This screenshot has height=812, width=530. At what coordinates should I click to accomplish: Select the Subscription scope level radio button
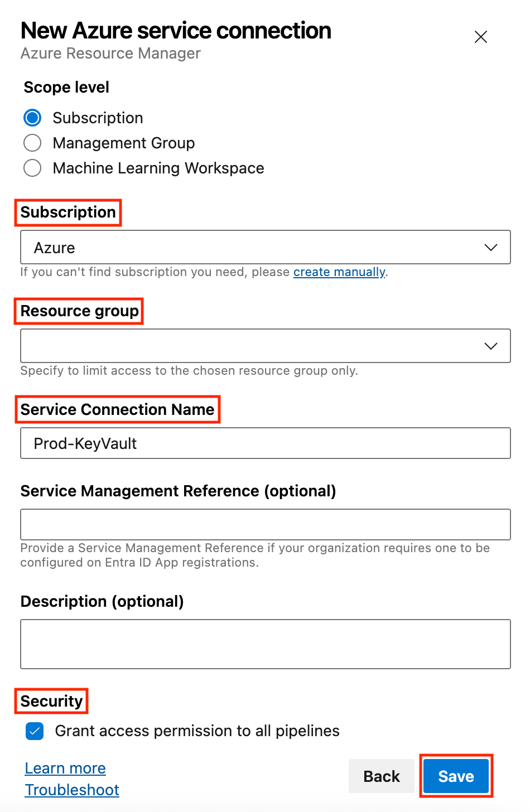[x=32, y=118]
